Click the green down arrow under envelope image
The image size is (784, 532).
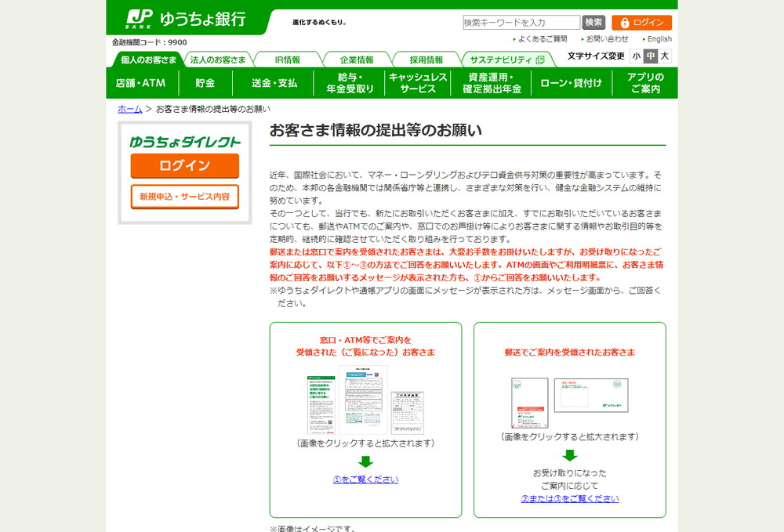[x=569, y=455]
